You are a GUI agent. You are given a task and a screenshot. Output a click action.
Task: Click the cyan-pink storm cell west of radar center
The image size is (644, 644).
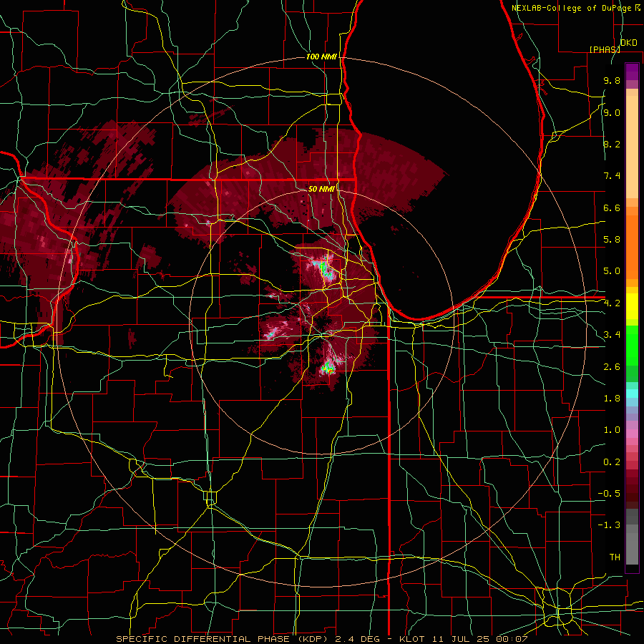pyautogui.click(x=274, y=331)
